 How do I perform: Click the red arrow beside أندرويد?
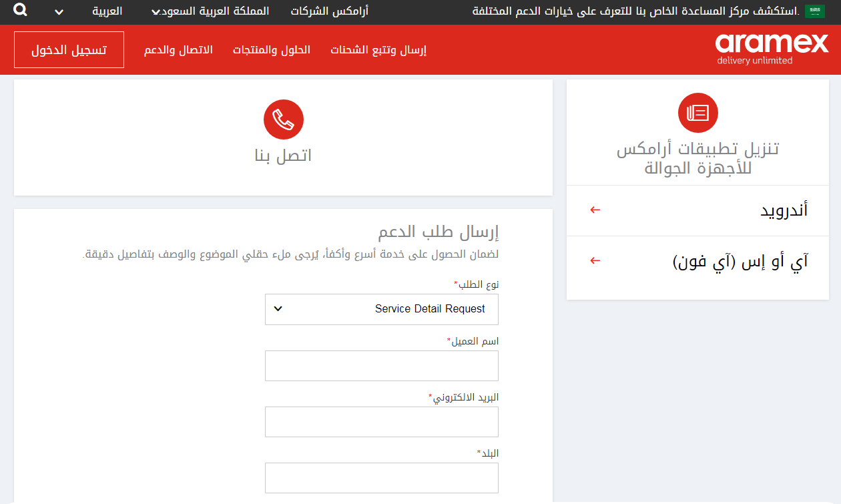[595, 210]
